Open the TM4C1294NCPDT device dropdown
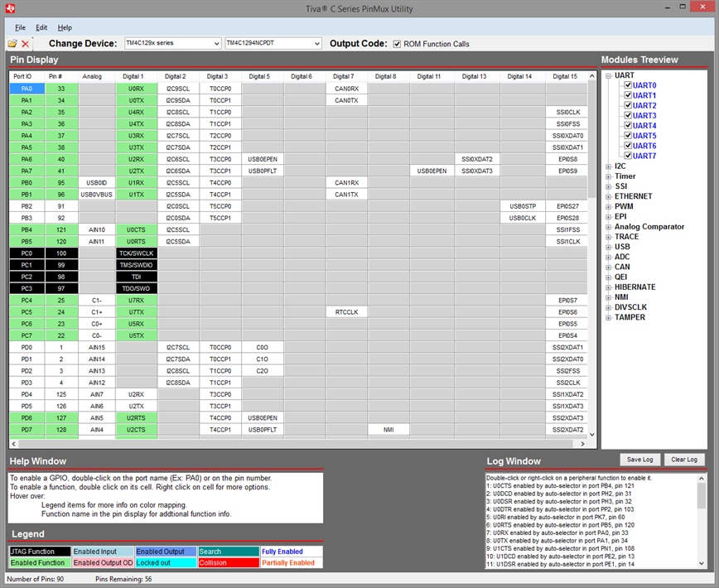The image size is (719, 588). click(273, 43)
